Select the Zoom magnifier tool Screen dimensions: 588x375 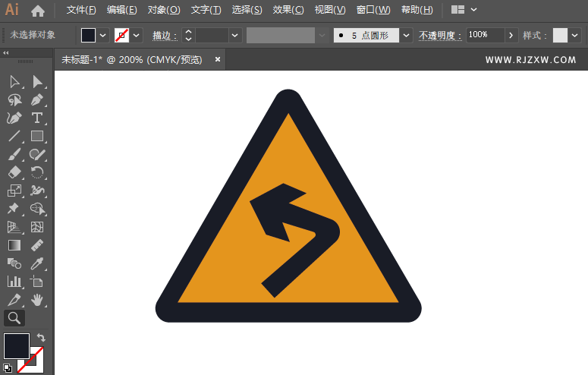coord(14,318)
